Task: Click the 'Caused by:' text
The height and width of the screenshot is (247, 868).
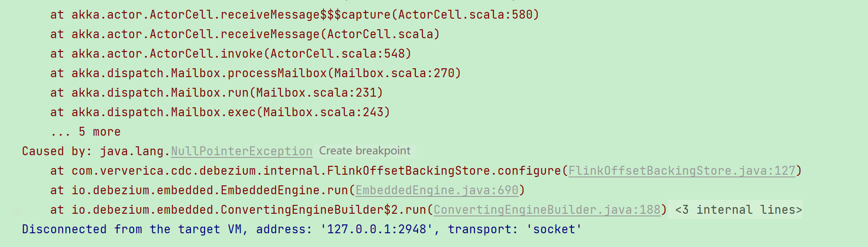Action: [56, 151]
